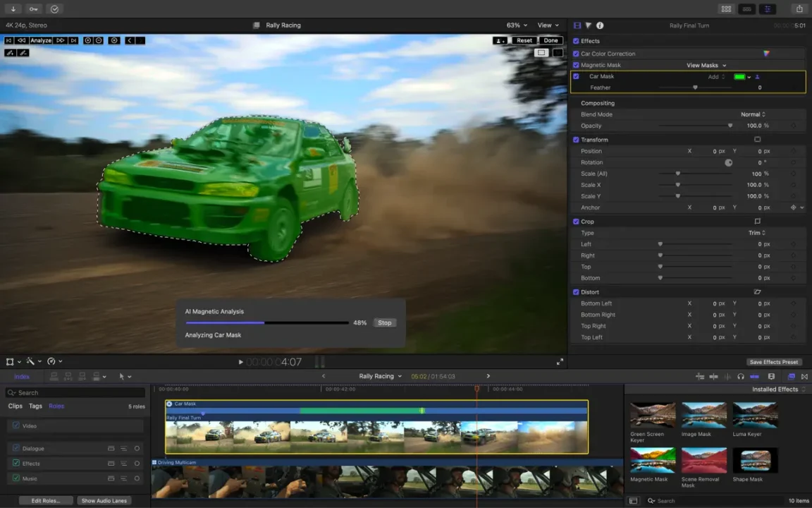Analyze backward with rewind arrows
The image size is (812, 508).
(21, 40)
